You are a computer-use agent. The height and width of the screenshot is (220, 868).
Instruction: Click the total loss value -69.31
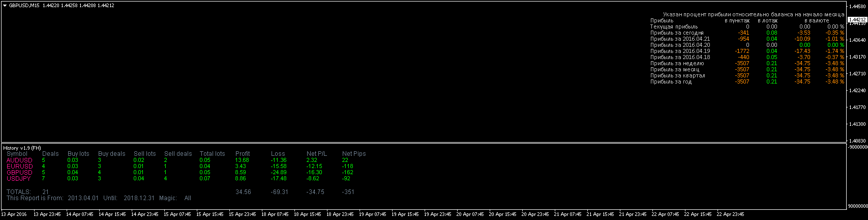[x=280, y=192]
